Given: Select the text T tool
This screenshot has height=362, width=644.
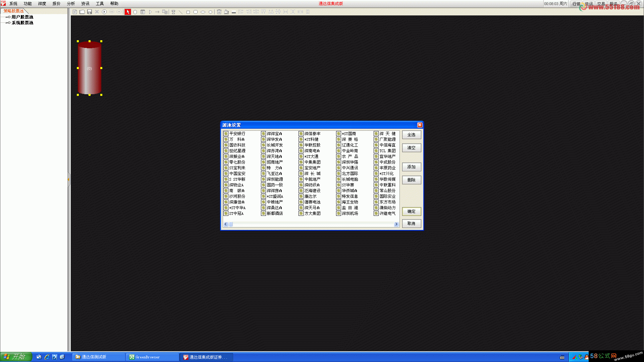Looking at the screenshot, I should [x=173, y=12].
